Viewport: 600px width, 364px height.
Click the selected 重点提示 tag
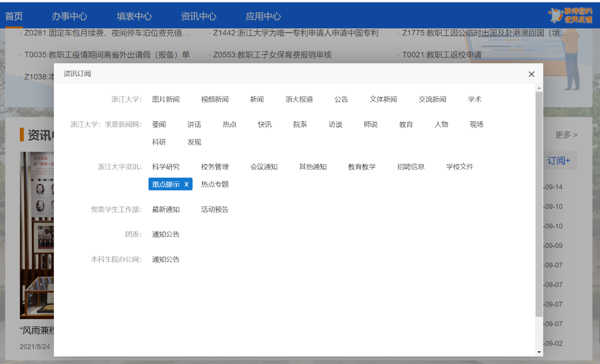[170, 184]
